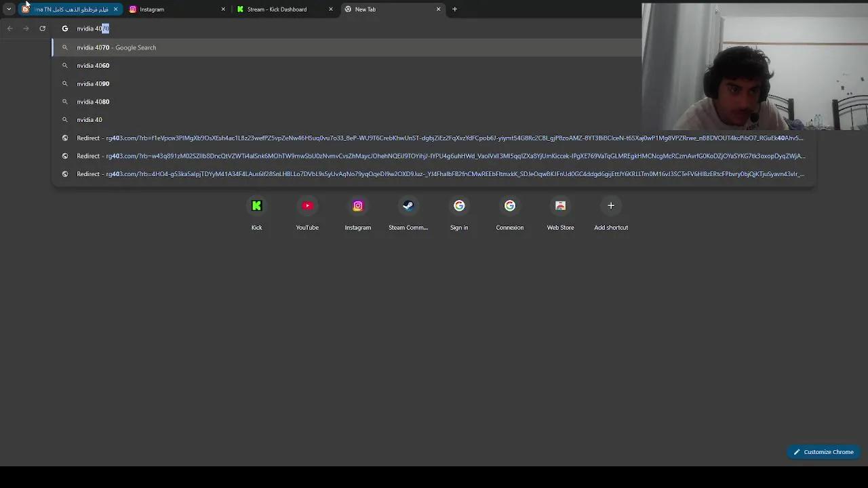Click globe icon of the rb=w43q891z redirect
Image resolution: width=868 pixels, height=488 pixels.
(65, 156)
